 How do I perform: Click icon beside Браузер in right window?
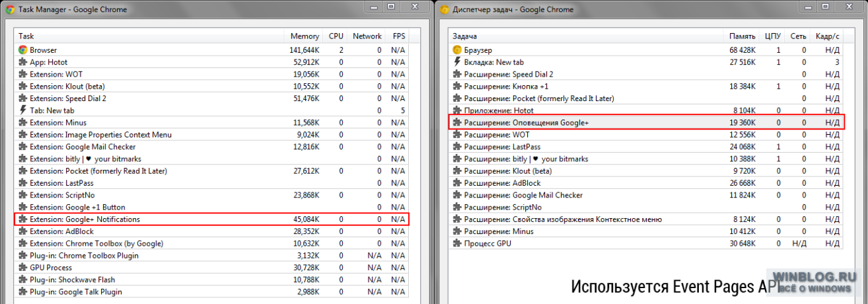click(x=457, y=50)
